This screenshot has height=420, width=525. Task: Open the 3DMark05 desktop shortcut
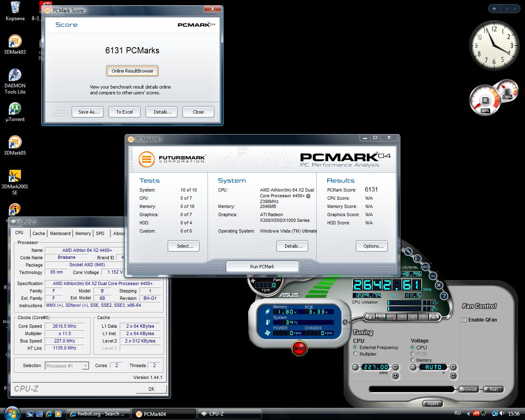15,146
